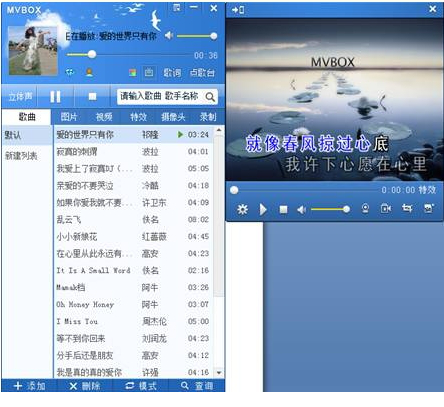This screenshot has height=407, width=444.
Task: Click the mini-mode square icon beside 歌词
Action: pos(149,72)
